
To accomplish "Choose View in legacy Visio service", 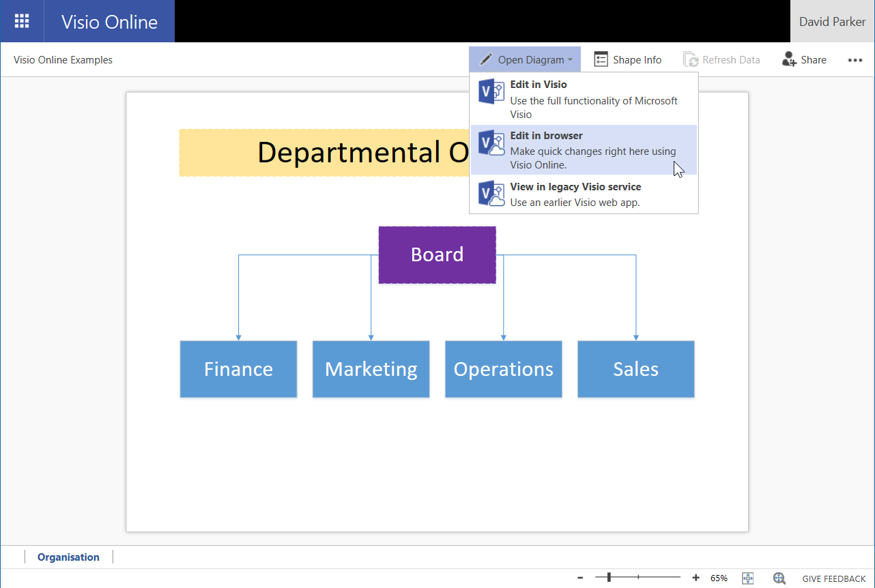I will 584,194.
